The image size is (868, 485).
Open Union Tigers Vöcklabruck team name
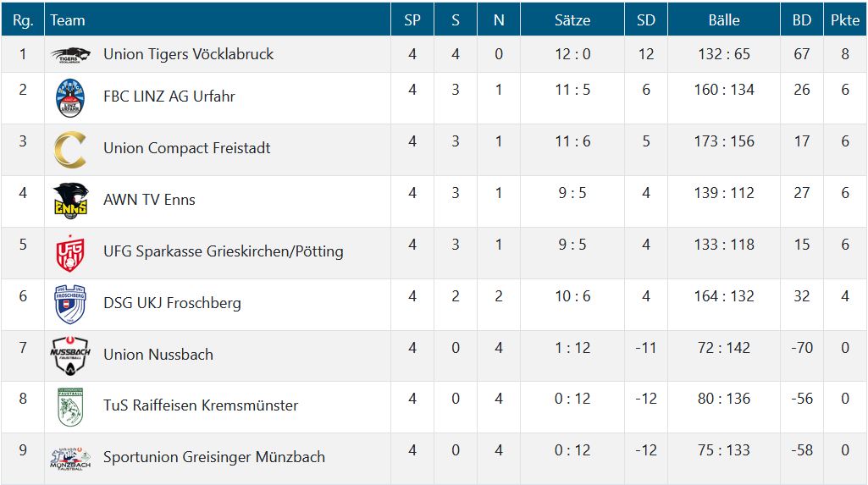(x=189, y=54)
